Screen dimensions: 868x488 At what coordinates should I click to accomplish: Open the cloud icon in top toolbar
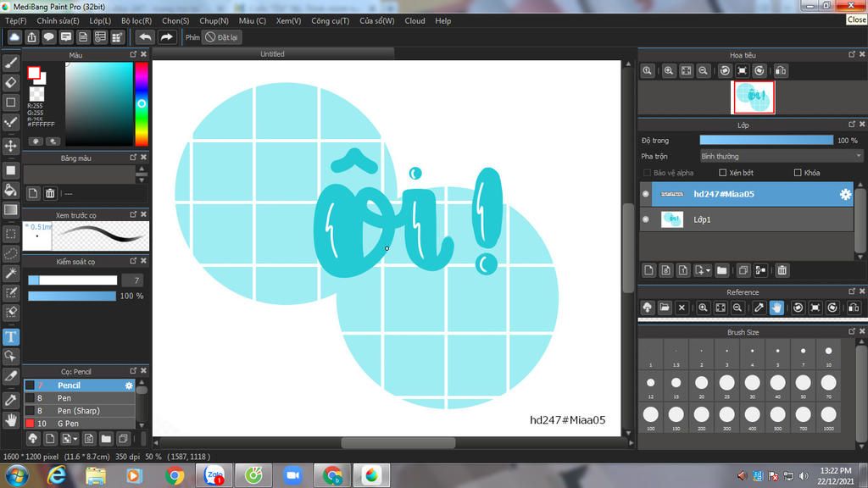click(x=14, y=37)
